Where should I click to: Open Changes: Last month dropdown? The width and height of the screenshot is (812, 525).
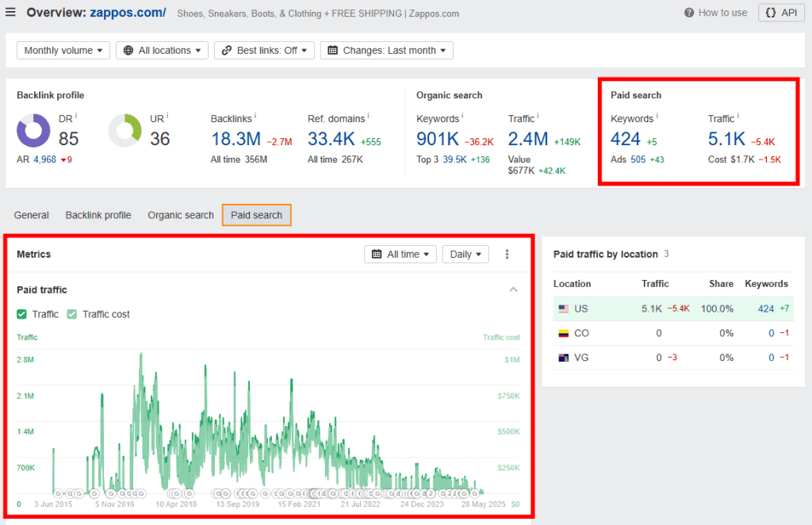[x=387, y=50]
